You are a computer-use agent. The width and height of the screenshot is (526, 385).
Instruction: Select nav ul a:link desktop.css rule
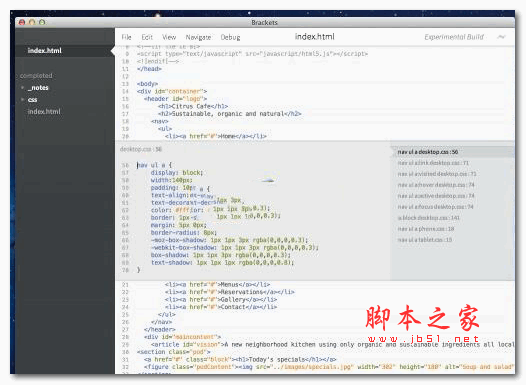[433, 163]
